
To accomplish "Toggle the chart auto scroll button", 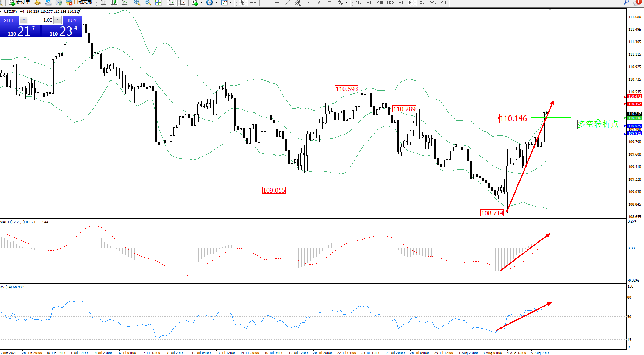I will click(172, 3).
